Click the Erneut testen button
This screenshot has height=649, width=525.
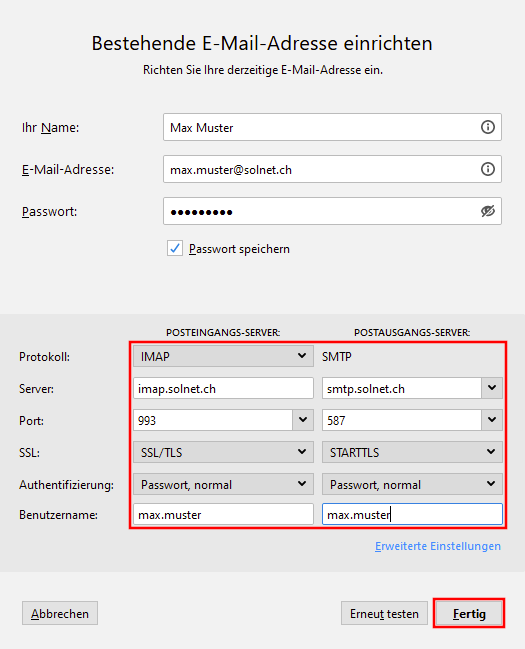point(384,613)
